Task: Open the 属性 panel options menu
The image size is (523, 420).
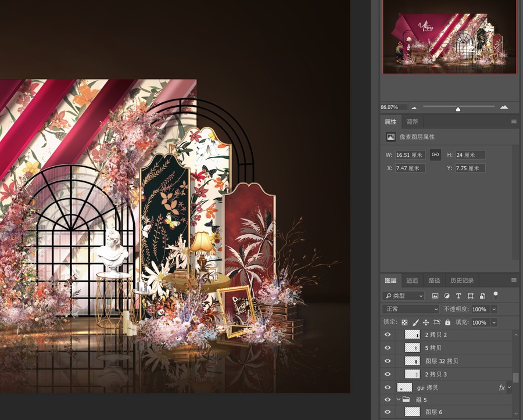Action: click(514, 121)
